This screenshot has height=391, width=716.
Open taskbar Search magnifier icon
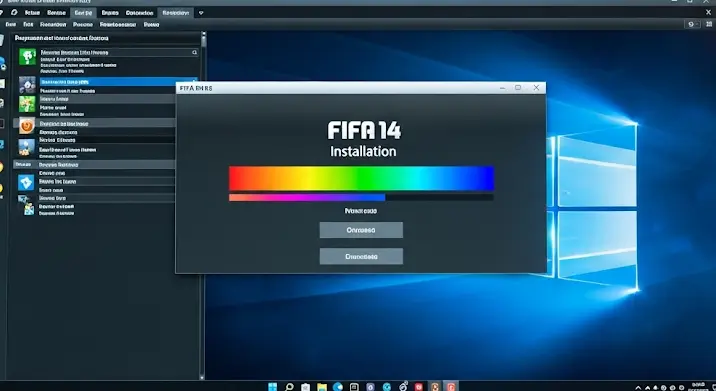coord(289,387)
